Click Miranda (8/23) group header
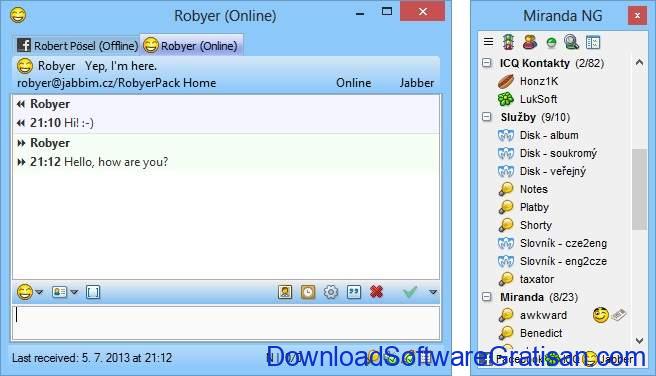Screen dimensions: 656x376 click(x=539, y=297)
